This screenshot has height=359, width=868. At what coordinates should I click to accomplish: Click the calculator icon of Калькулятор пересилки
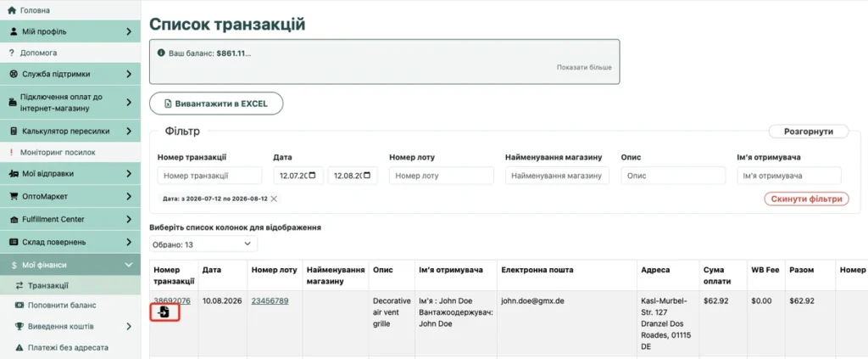point(14,132)
